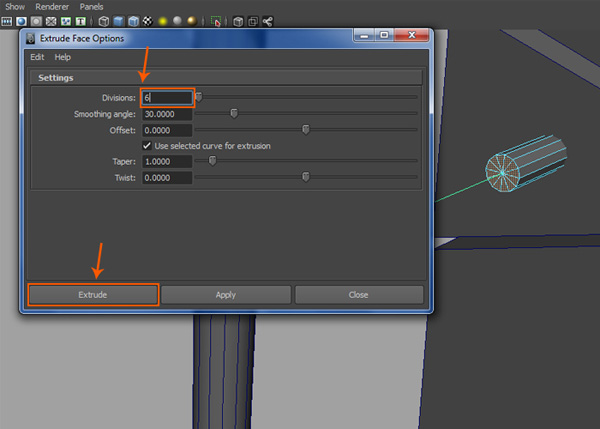600x429 pixels.
Task: Uncheck Use selected curve for extrusion
Action: tap(147, 145)
